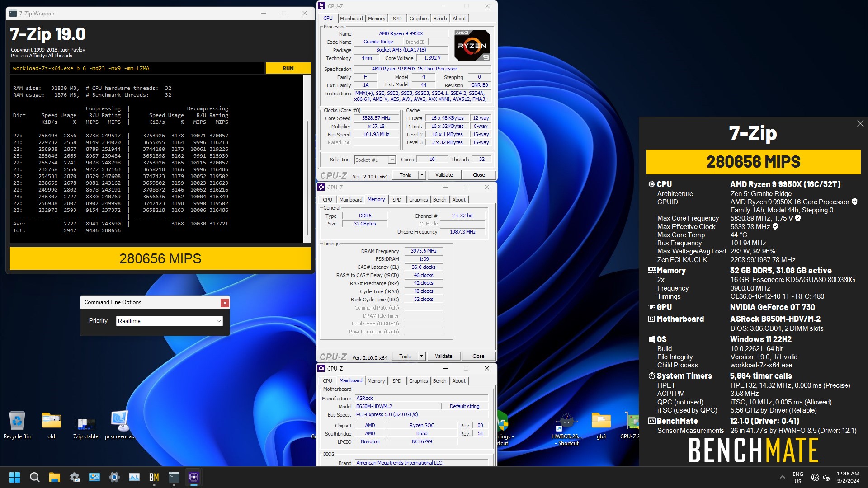Screen dimensions: 868x488
Task: Open Graphics tab in bottom CPU-Z window
Action: click(418, 381)
